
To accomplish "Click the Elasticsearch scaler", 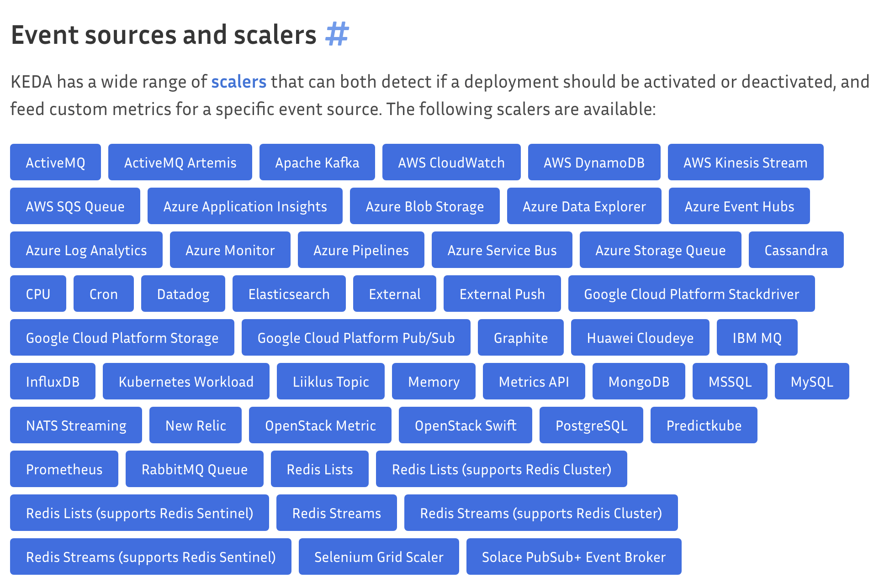I will pos(289,294).
